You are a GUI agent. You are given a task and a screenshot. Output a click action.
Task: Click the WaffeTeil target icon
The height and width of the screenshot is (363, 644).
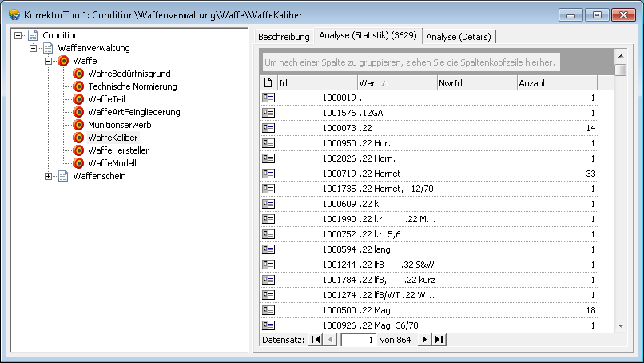pyautogui.click(x=78, y=99)
